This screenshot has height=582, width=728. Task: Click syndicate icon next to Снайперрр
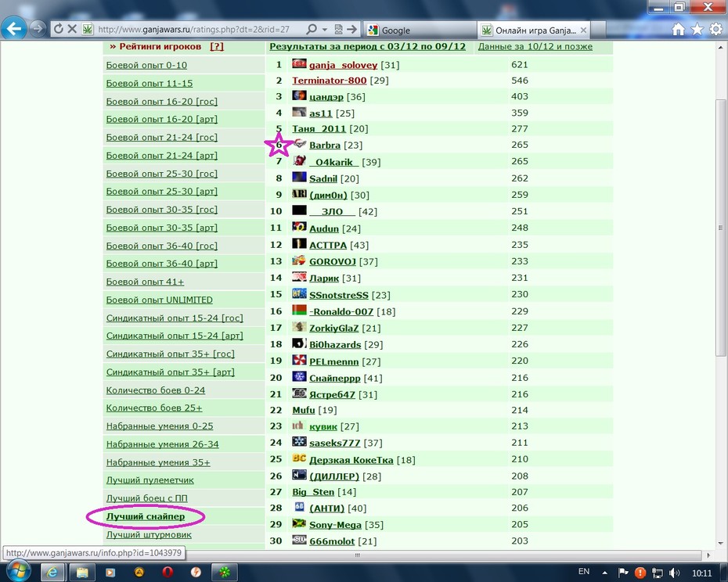tap(299, 376)
